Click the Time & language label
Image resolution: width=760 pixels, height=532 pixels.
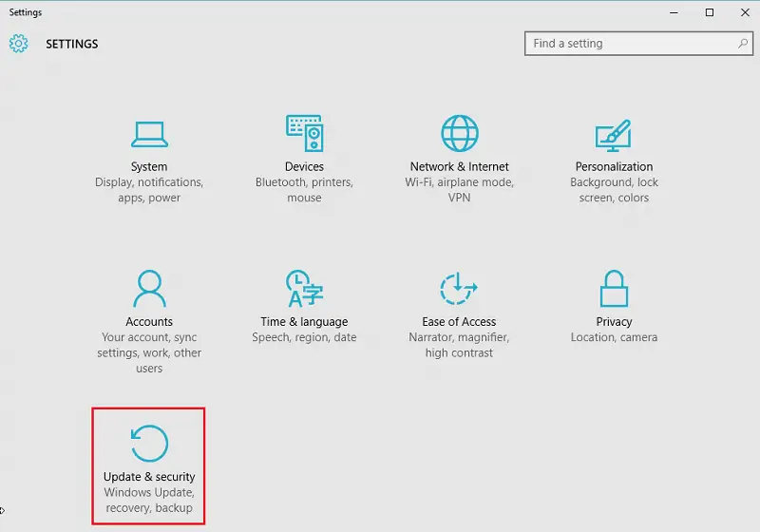(304, 322)
